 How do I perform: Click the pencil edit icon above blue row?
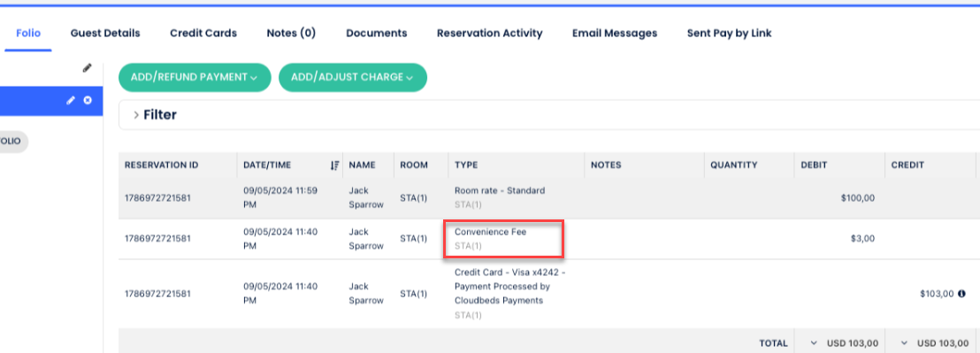click(87, 68)
